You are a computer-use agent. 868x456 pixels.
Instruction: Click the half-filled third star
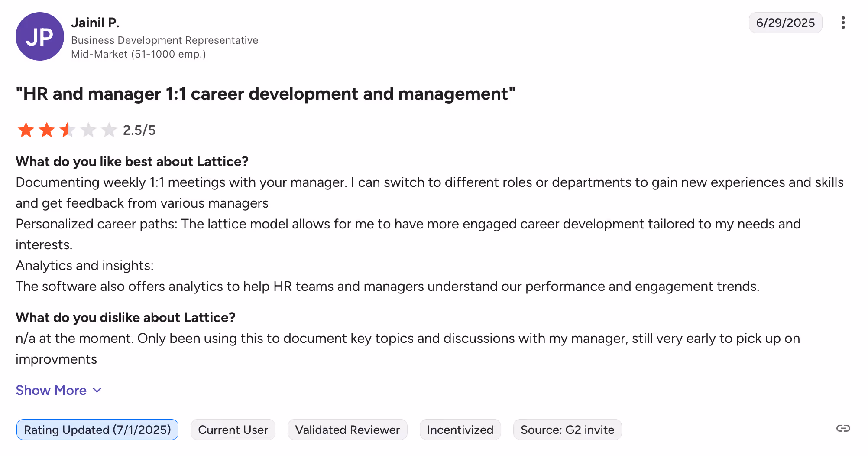(68, 130)
